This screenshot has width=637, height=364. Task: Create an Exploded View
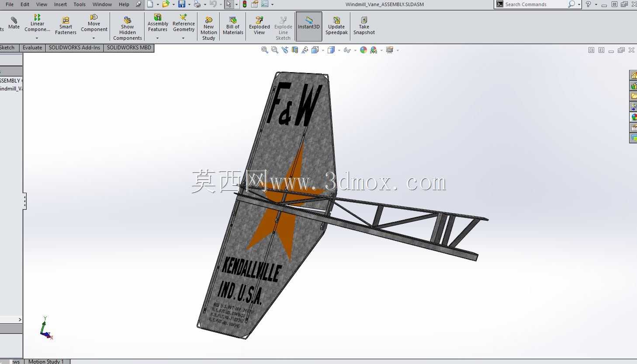point(260,26)
